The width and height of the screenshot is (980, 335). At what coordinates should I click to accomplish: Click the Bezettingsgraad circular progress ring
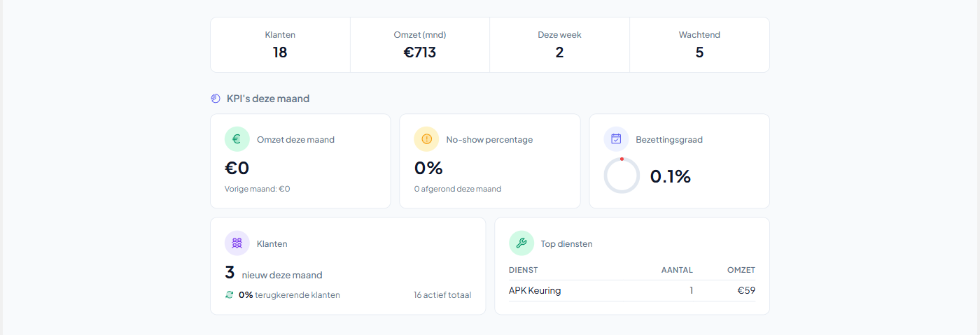(x=622, y=176)
